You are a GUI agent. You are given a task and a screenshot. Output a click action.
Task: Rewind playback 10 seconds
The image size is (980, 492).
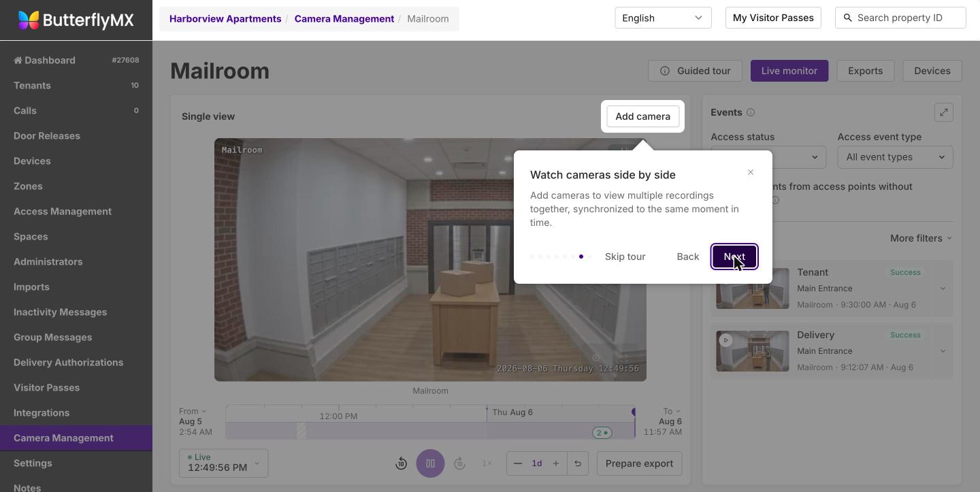402,463
